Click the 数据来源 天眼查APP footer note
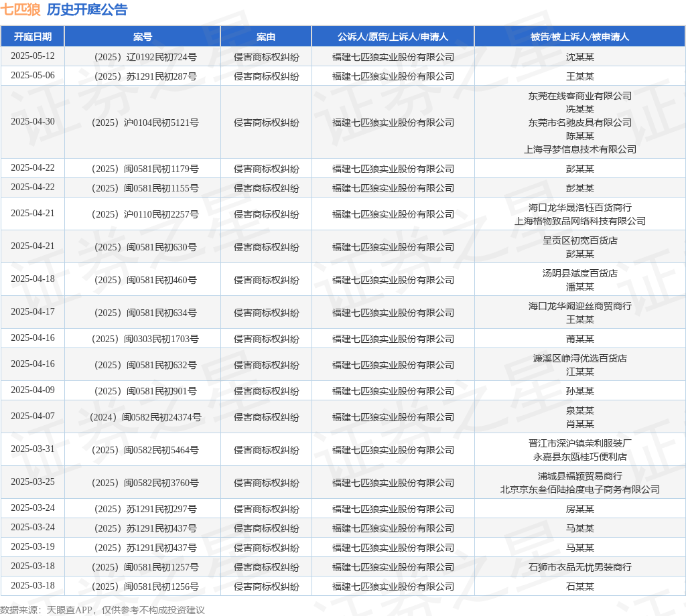The height and width of the screenshot is (616, 686). [102, 610]
